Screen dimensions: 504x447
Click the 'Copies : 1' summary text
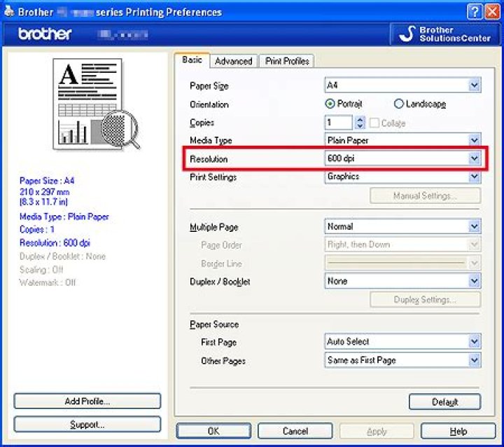[x=36, y=229]
